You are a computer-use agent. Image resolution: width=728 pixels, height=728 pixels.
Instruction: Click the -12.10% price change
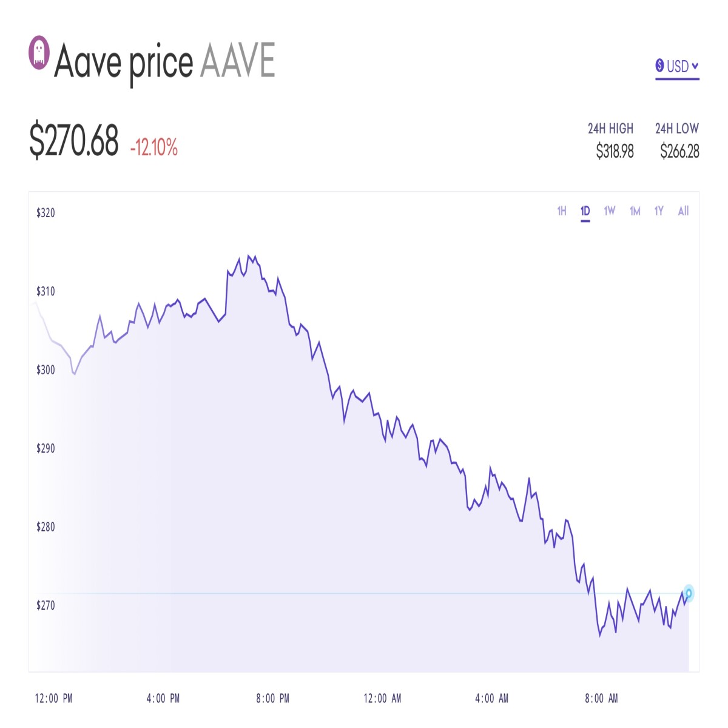(153, 147)
